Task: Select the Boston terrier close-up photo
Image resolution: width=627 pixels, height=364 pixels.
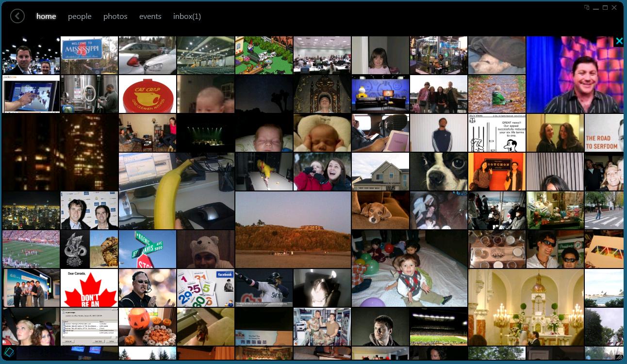Action: [439, 172]
